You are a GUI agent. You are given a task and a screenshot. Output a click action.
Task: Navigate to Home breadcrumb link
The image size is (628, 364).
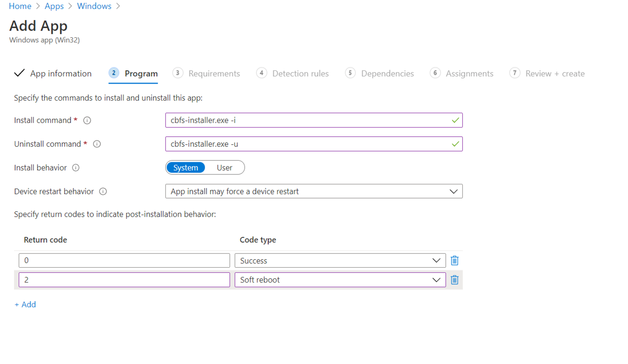(20, 6)
